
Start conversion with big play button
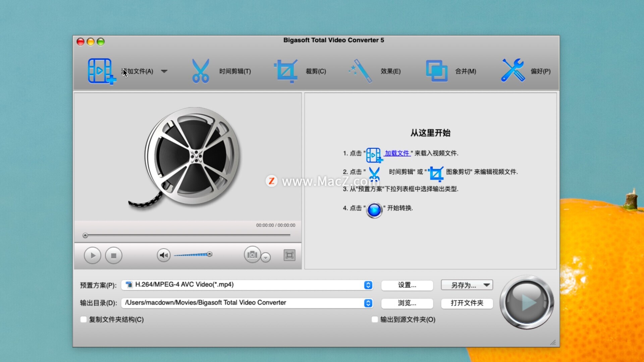point(527,302)
